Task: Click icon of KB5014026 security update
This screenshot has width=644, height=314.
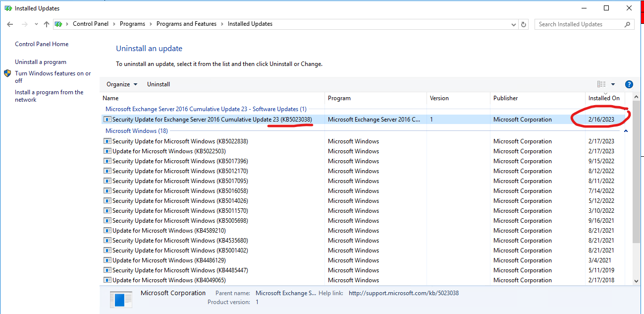Action: click(107, 201)
